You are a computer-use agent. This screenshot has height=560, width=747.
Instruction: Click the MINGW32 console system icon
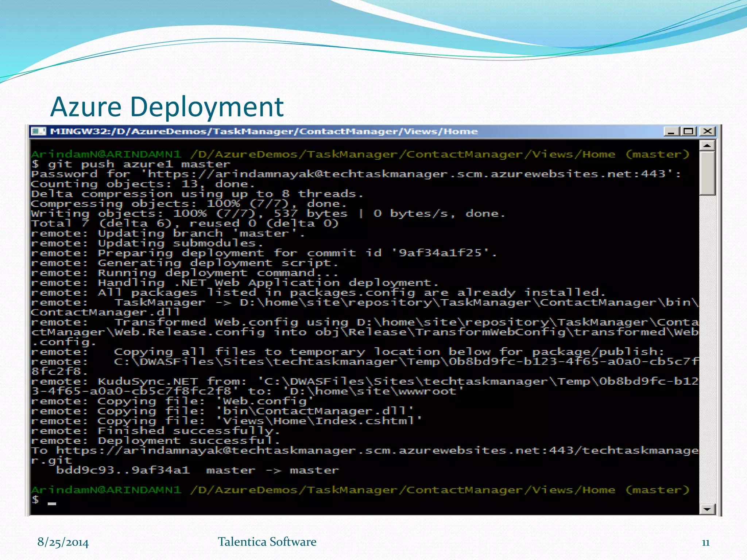(x=38, y=131)
